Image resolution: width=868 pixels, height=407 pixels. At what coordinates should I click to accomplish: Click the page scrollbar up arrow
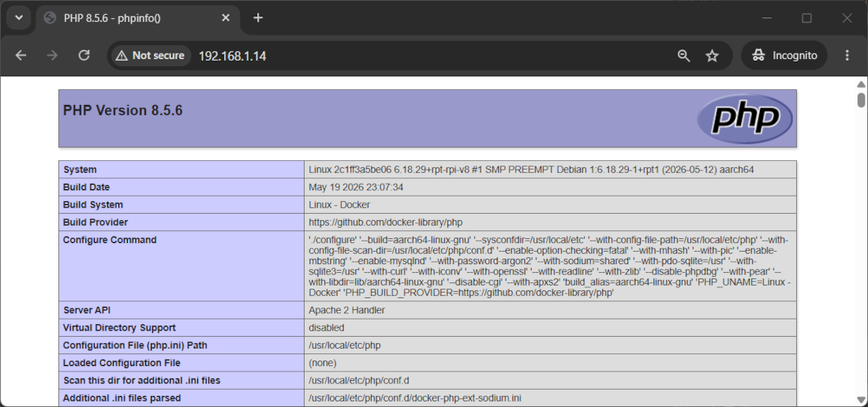861,84
